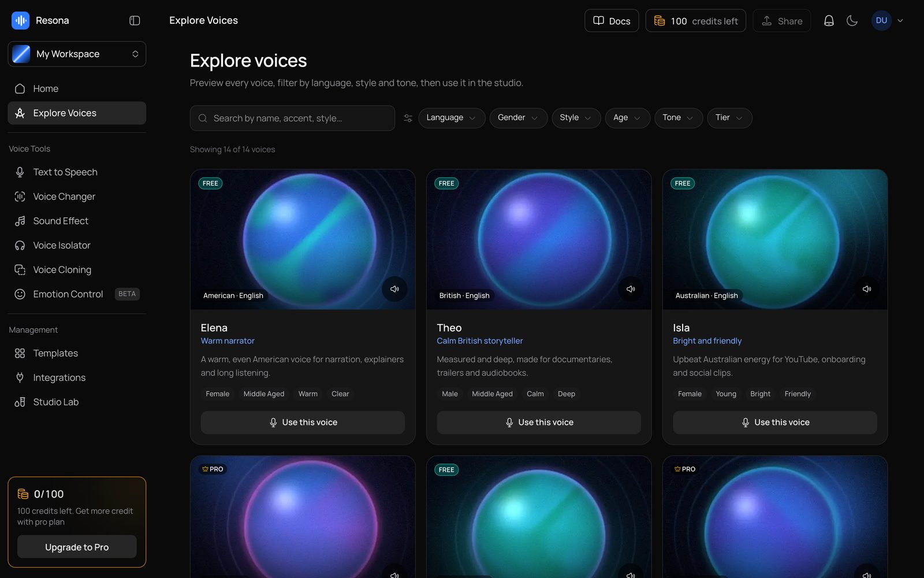Image resolution: width=924 pixels, height=578 pixels.
Task: Click the Calm British storyteller subtitle
Action: (x=480, y=341)
